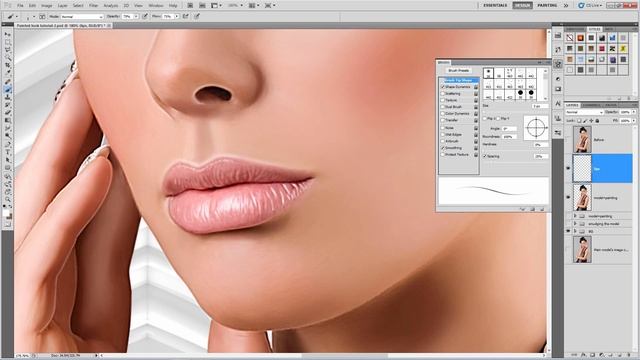Enable the Scattering checkbox
Image resolution: width=640 pixels, height=360 pixels.
(x=443, y=93)
